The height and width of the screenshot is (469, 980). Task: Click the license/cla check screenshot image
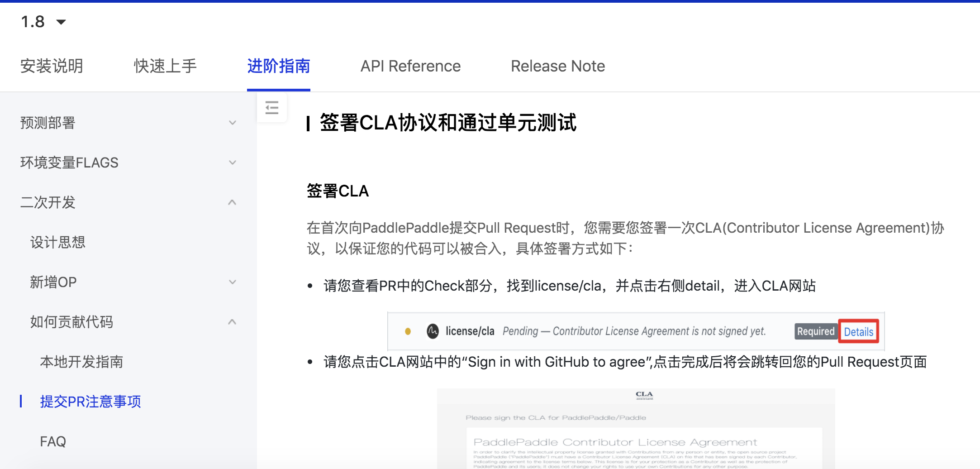636,331
